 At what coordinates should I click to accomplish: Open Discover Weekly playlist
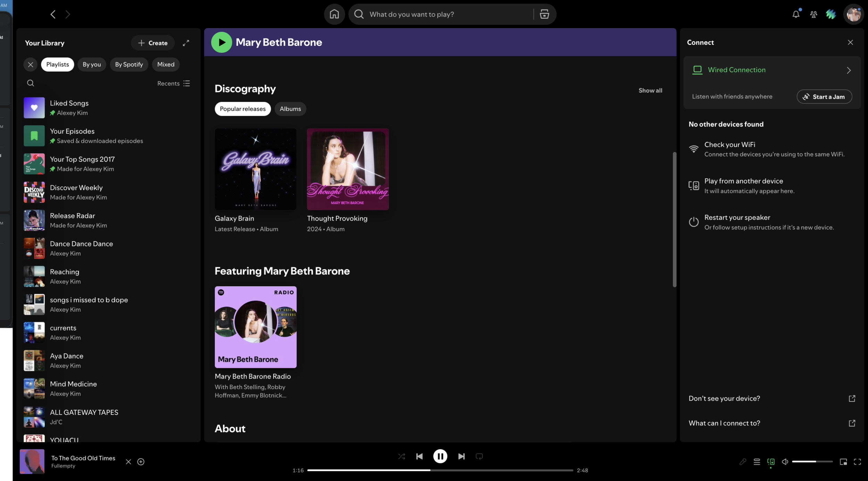point(108,192)
